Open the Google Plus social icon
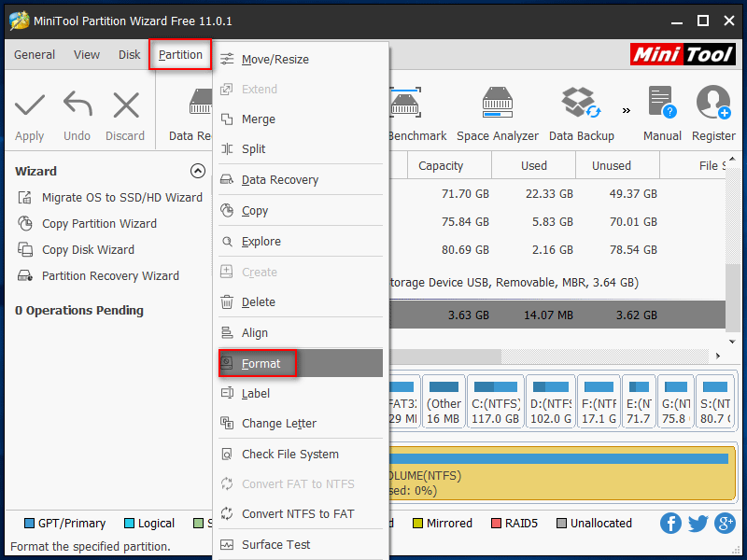The width and height of the screenshot is (747, 560). click(725, 524)
